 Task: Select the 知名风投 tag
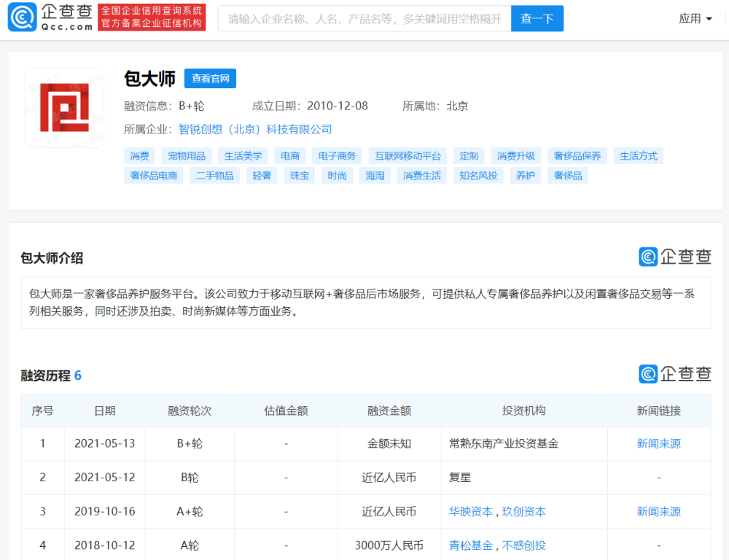[478, 175]
